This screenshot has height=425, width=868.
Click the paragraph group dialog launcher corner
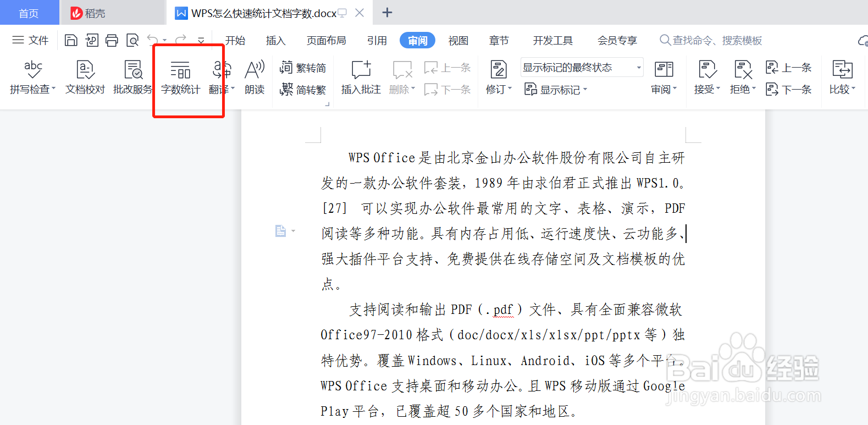tap(327, 103)
